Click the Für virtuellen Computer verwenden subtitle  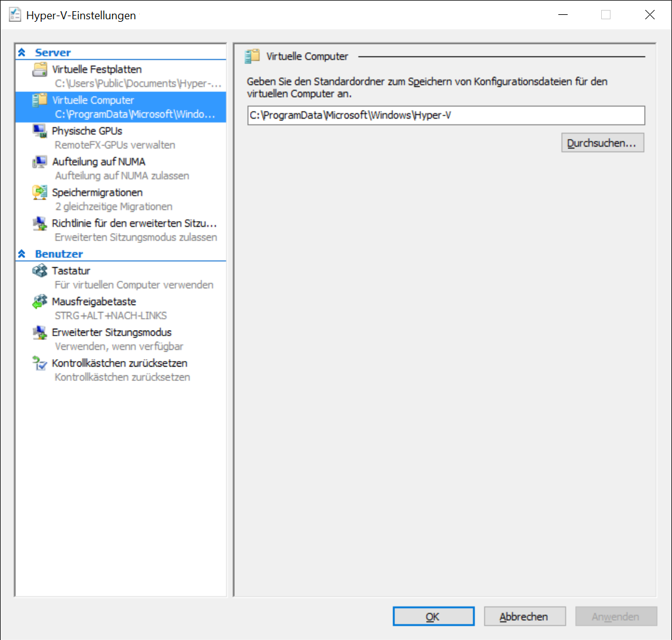(134, 285)
